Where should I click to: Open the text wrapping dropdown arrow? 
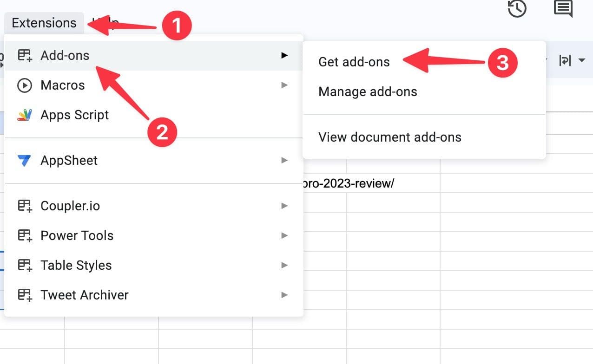(x=581, y=60)
